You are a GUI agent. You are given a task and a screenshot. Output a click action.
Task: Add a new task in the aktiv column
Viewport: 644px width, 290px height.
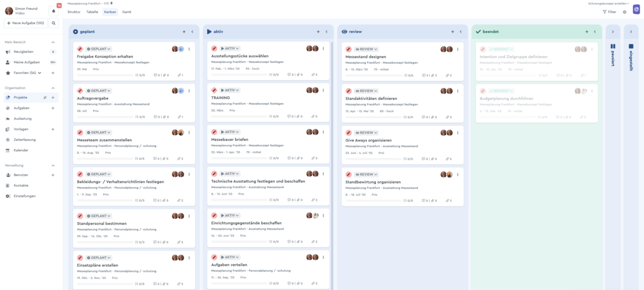tap(318, 32)
